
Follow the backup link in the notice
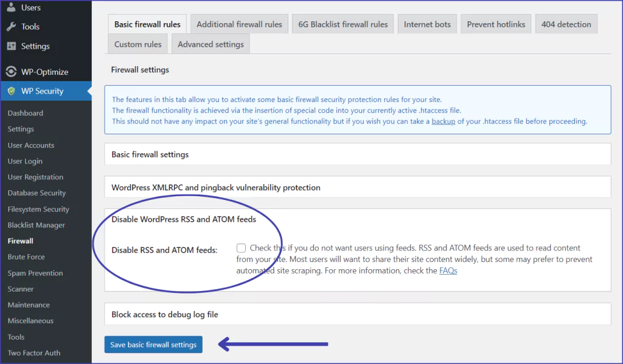click(x=443, y=122)
